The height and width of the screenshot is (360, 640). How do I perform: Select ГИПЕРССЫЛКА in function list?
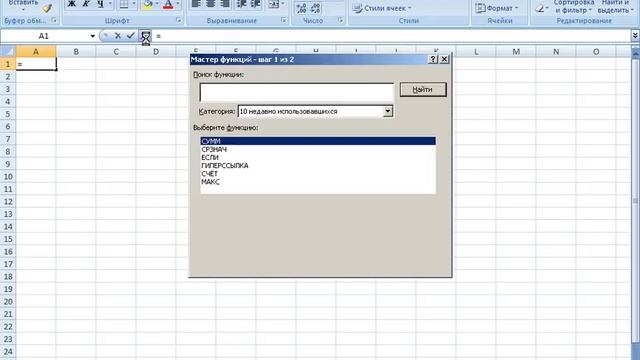(x=318, y=166)
